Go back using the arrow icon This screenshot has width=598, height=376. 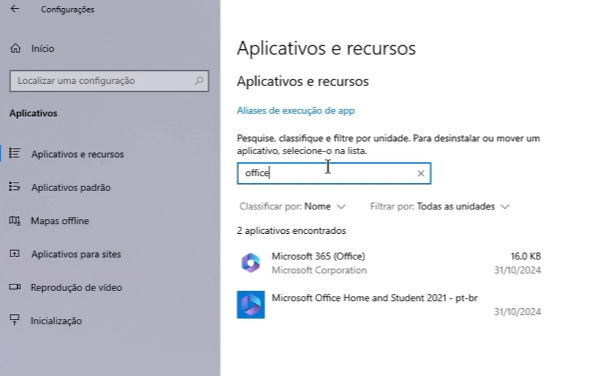(15, 8)
